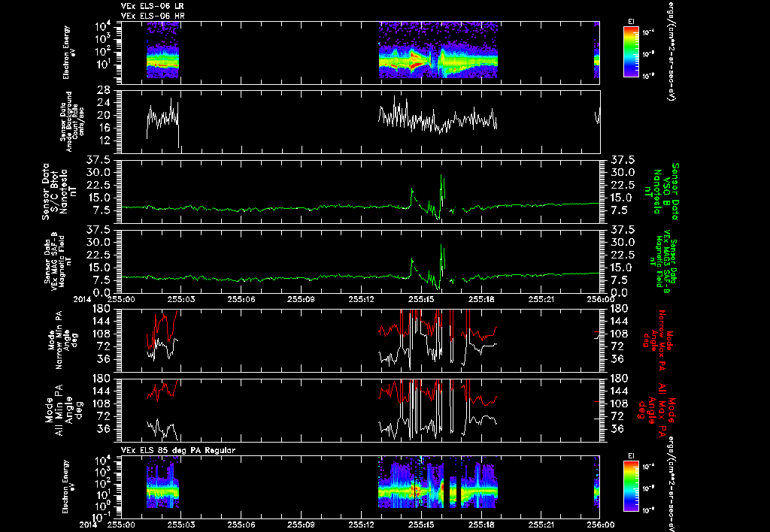
Task: Click the "255:06" label under the MAG SAF-B panel
Action: pyautogui.click(x=241, y=299)
